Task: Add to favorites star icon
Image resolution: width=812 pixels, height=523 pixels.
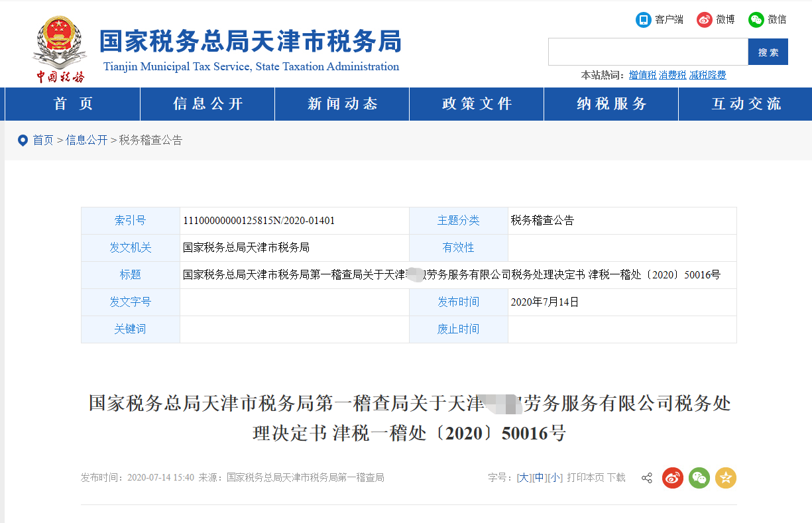Action: tap(726, 478)
